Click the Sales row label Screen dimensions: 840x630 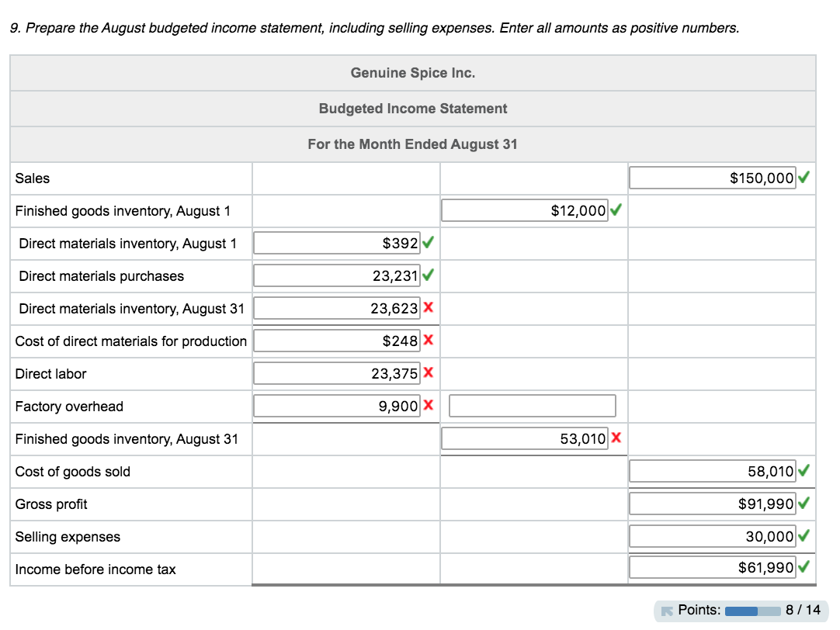(32, 178)
